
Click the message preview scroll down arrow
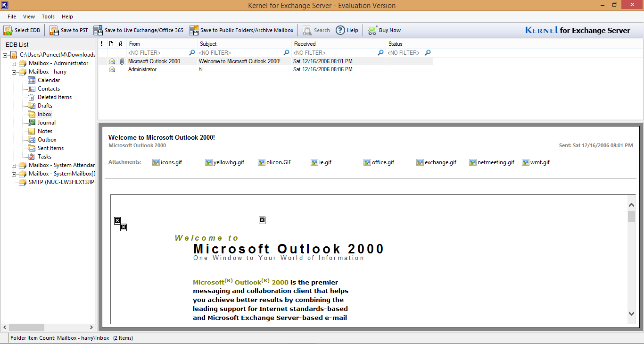pos(632,313)
